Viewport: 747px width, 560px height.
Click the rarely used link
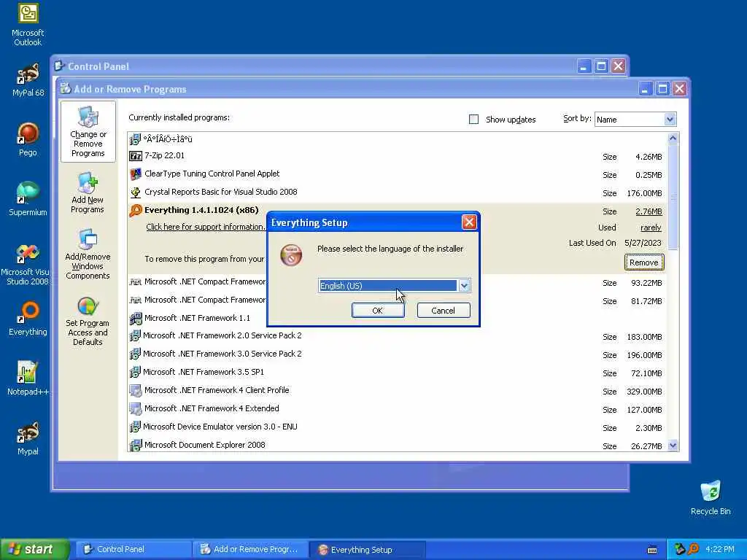(x=651, y=227)
